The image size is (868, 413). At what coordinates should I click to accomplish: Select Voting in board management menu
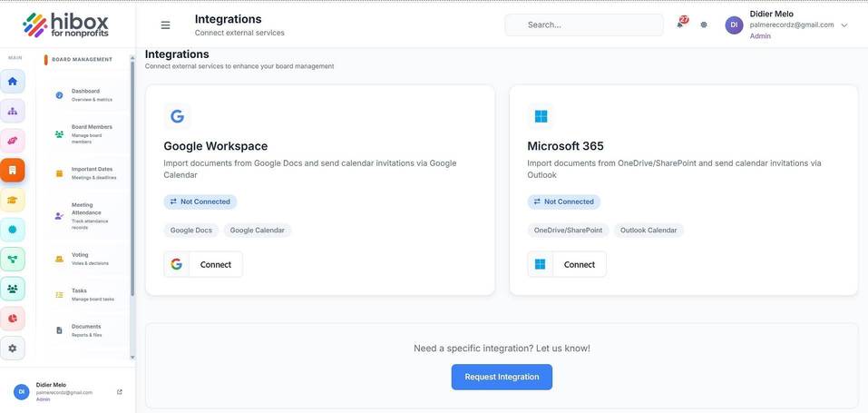click(86, 259)
